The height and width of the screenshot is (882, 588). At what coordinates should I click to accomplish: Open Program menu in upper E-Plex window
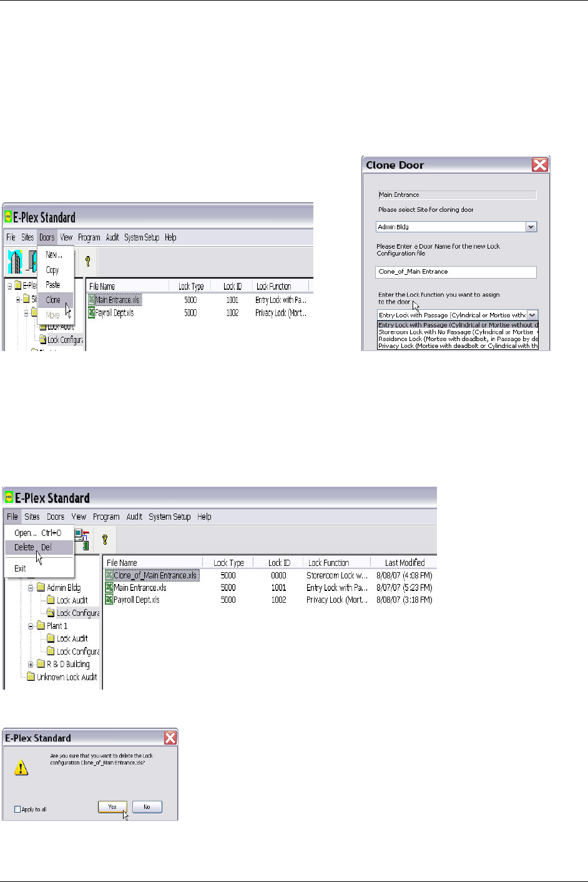[x=89, y=237]
